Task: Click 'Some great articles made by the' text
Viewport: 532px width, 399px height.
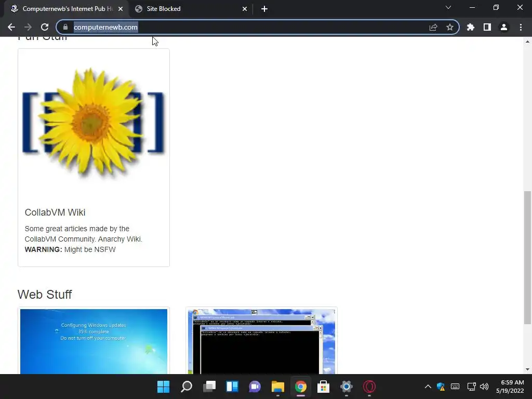Action: coord(77,229)
